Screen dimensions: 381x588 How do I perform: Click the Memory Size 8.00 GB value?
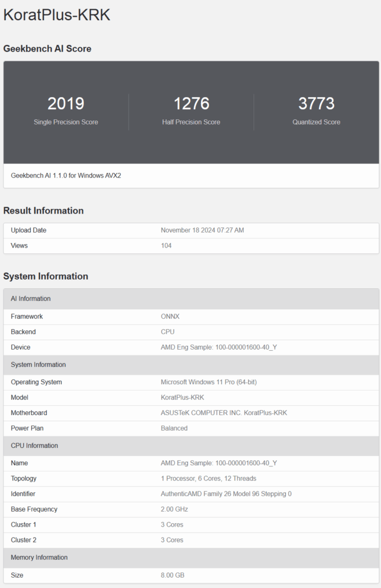point(172,575)
